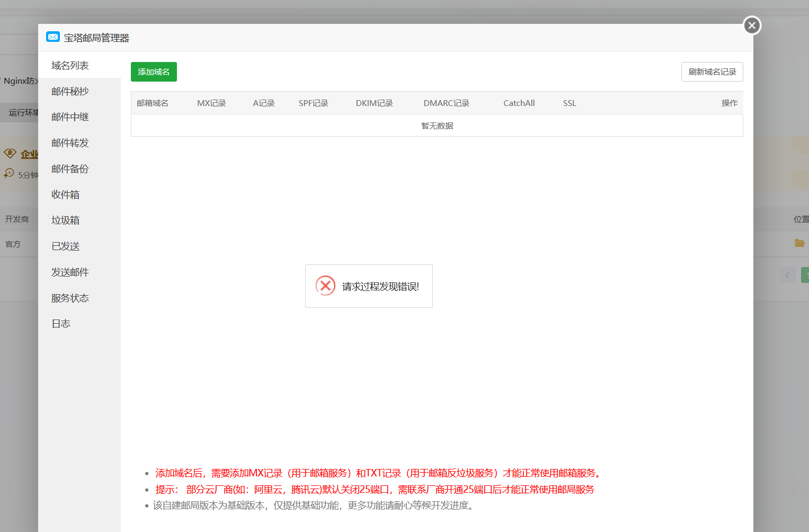Click the 暂无数据 empty table text
Viewport: 809px width, 532px height.
437,126
